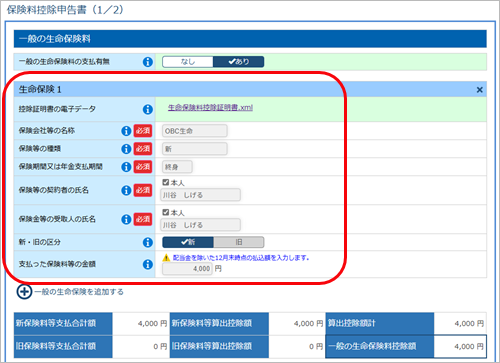The image size is (500, 363).
Task: Click 受取人の氏名 field 川谷 しげる
Action: [200, 225]
